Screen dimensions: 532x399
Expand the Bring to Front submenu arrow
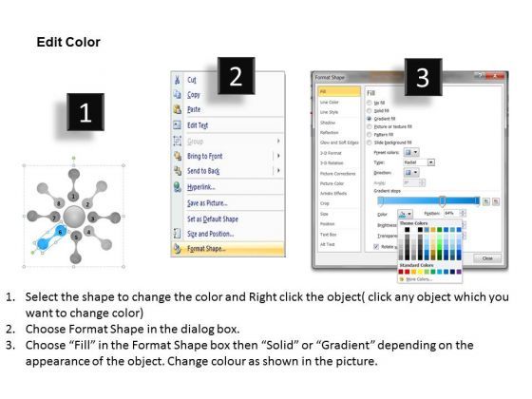278,156
